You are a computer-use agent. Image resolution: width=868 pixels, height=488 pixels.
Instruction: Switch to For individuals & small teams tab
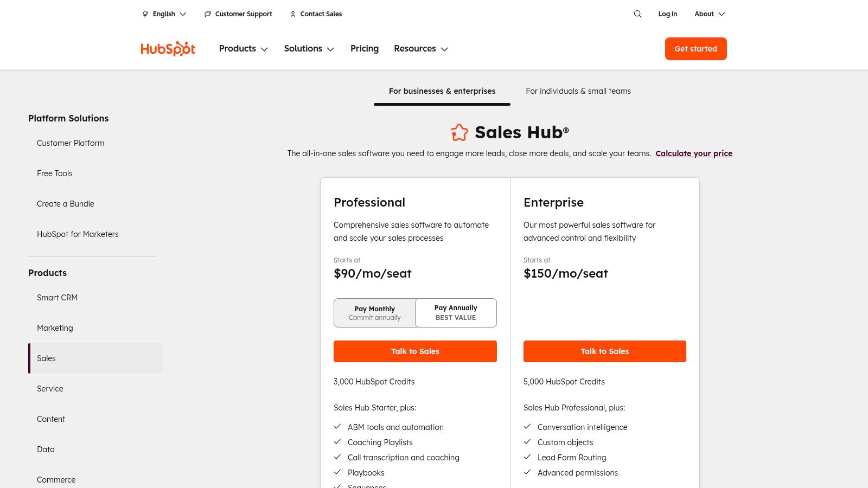(578, 91)
